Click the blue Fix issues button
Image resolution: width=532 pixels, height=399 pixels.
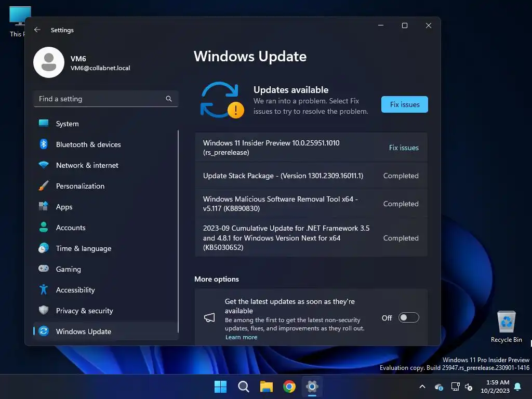coord(404,104)
